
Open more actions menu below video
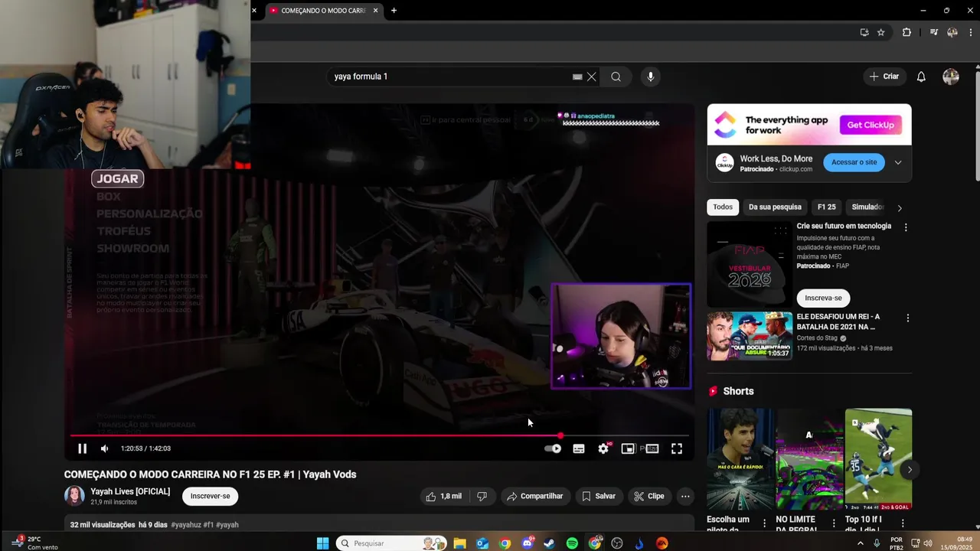point(685,496)
